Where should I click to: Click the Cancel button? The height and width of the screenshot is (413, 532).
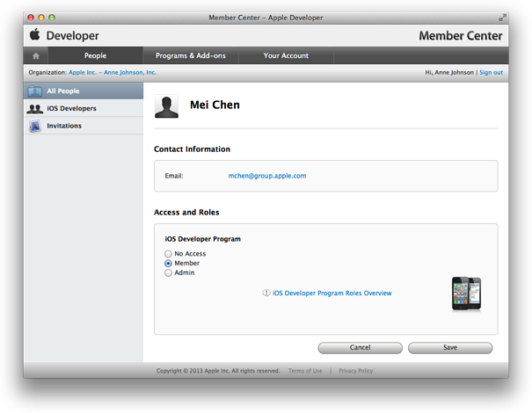360,348
